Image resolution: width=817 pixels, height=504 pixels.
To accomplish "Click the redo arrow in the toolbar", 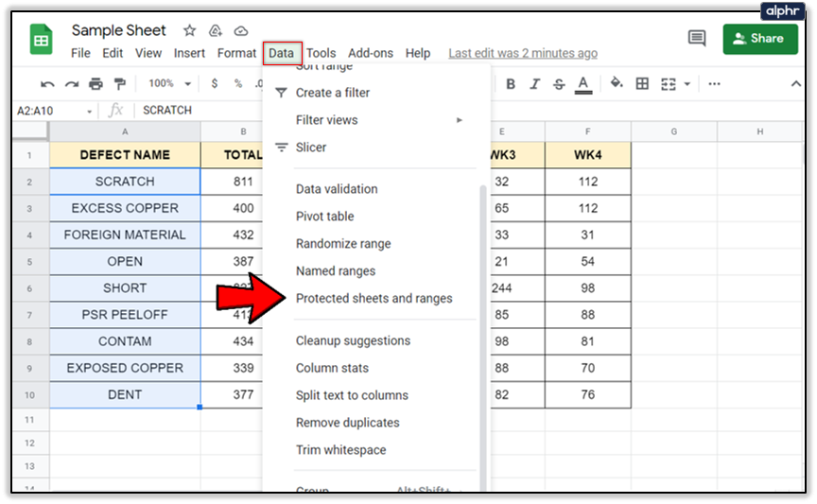I will point(71,84).
